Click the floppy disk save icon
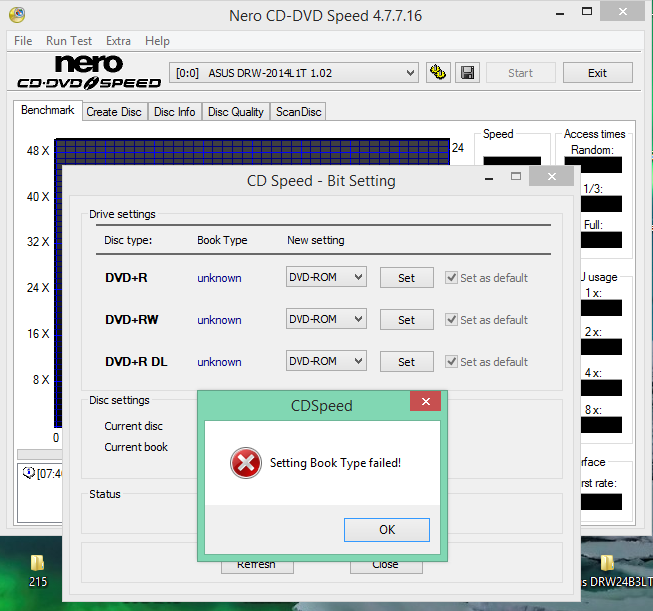 pyautogui.click(x=467, y=73)
